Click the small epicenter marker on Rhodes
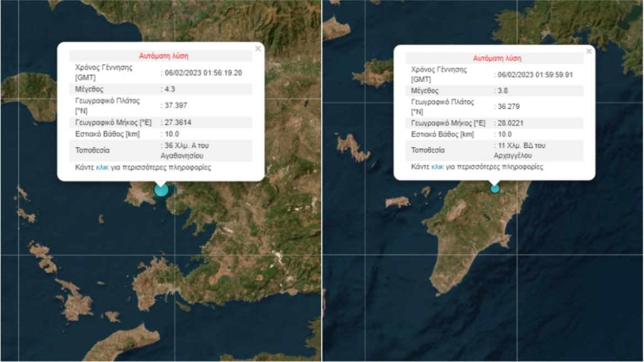Viewport: 644px width, 362px height. 495,188
